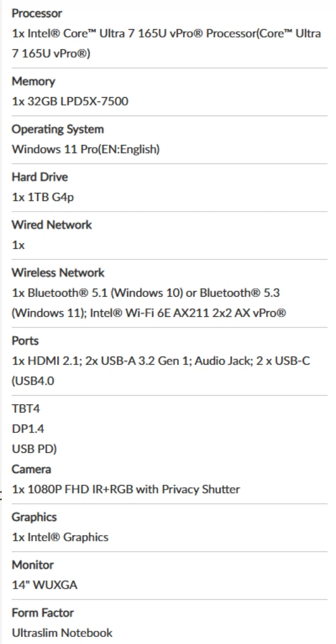The height and width of the screenshot is (644, 336).
Task: Select the DP1.4 line
Action: tap(28, 429)
